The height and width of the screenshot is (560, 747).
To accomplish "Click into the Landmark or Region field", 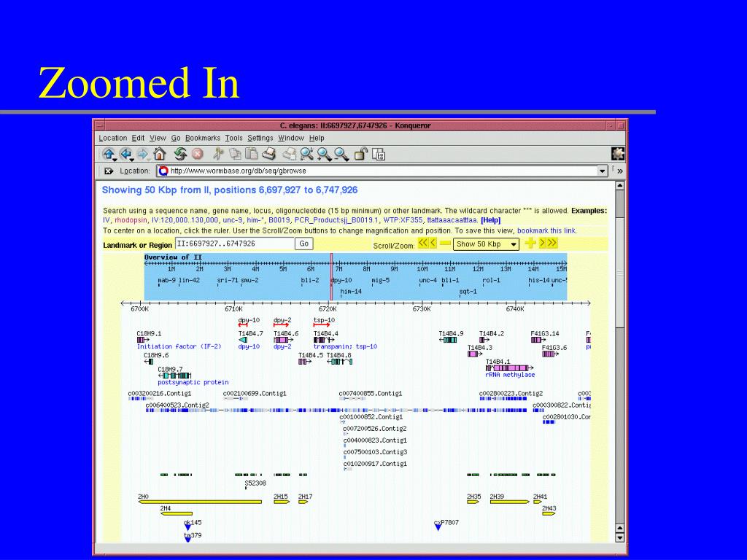I will pos(234,244).
